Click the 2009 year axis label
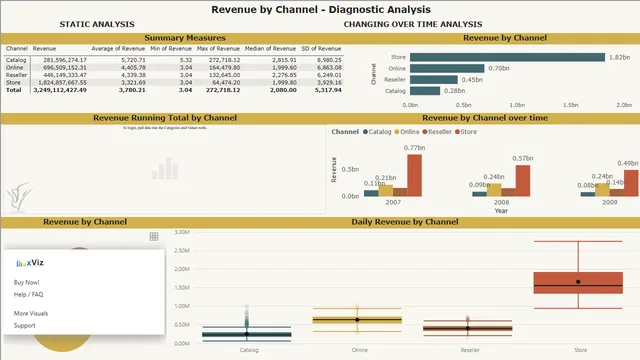The height and width of the screenshot is (360, 640). 610,202
